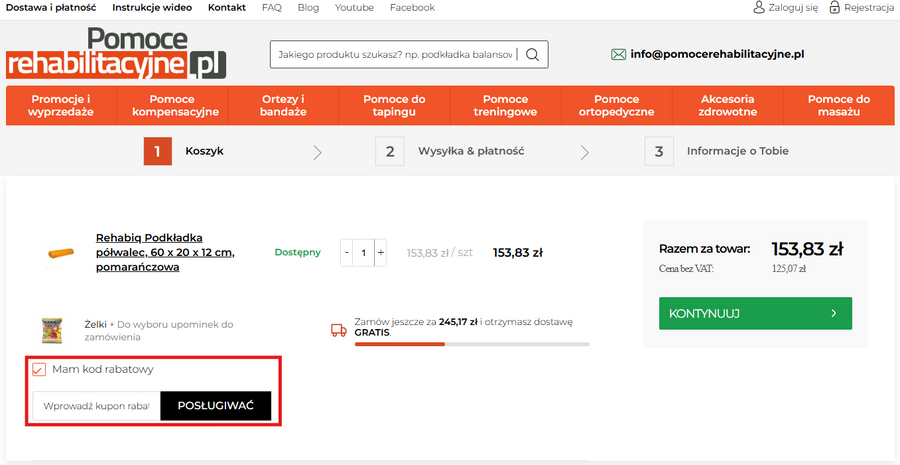Click the Pomoce rehabilitacyjne.pl logo
The width and height of the screenshot is (900, 465).
coord(116,54)
